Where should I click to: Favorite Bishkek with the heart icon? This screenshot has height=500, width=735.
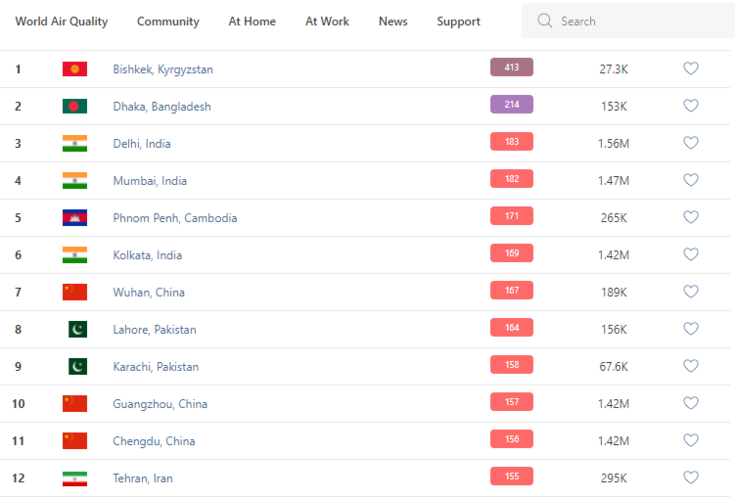(690, 69)
